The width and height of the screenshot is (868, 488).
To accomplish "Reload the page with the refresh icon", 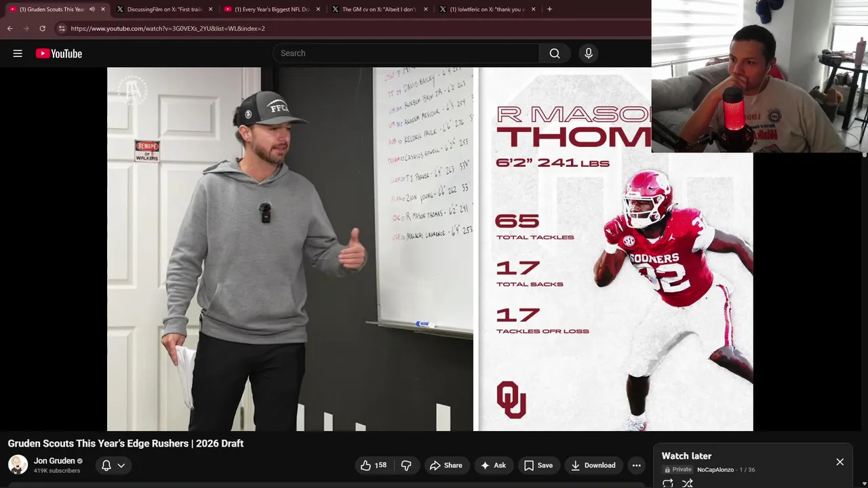I will click(x=42, y=28).
